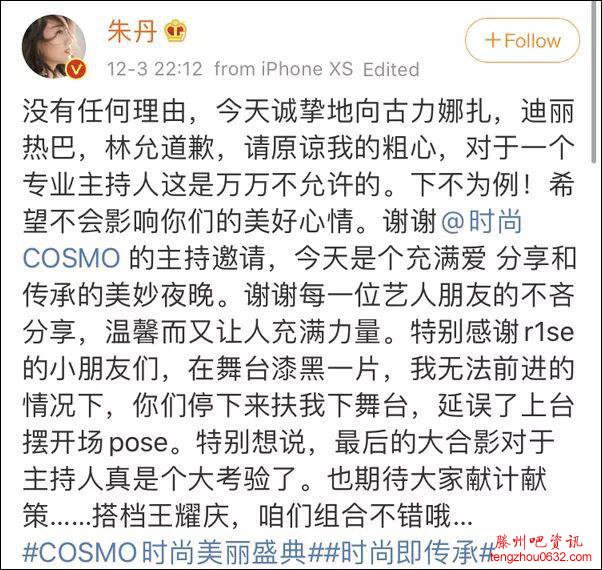Image resolution: width=602 pixels, height=570 pixels.
Task: Open 朱丹's profile avatar photo
Action: [54, 46]
